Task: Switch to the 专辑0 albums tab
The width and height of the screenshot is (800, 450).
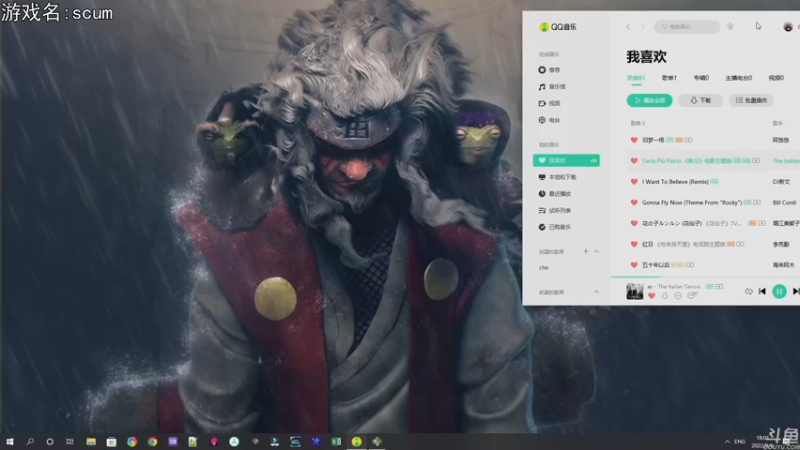Action: coord(701,78)
